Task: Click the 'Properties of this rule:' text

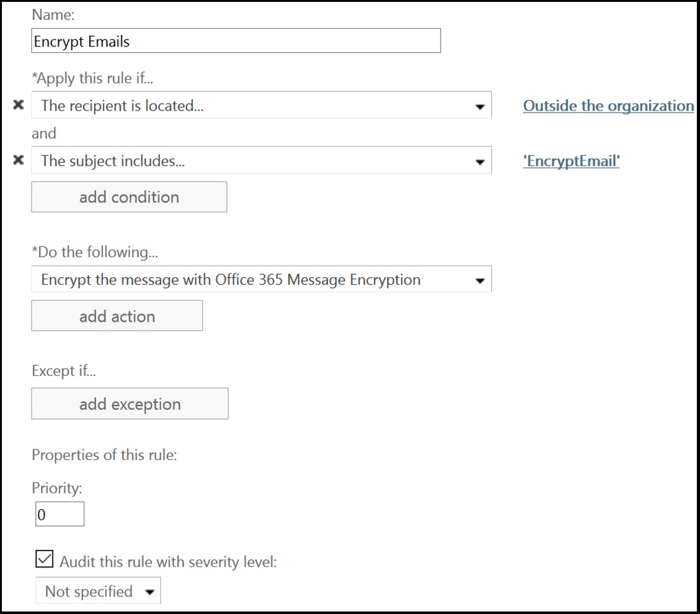Action: pos(104,454)
